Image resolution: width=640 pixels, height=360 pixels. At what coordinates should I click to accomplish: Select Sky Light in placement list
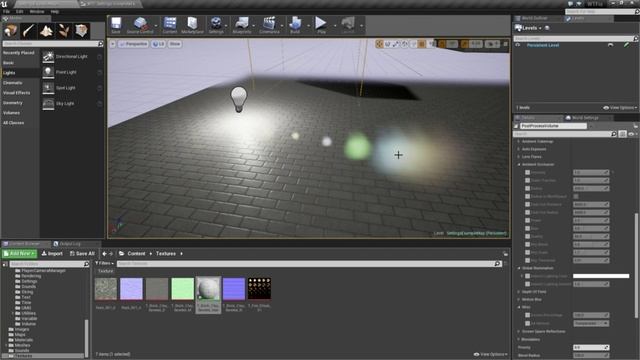click(x=72, y=103)
